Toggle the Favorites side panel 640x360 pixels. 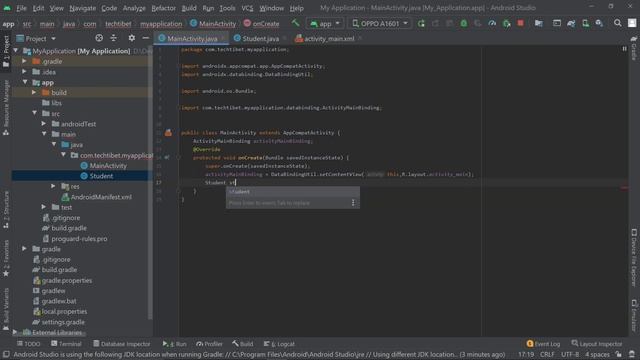[x=6, y=258]
